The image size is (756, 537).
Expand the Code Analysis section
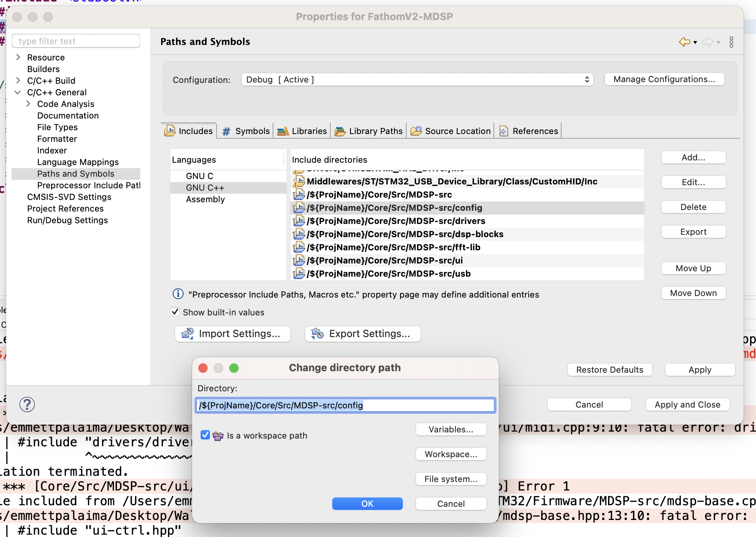[x=27, y=104]
